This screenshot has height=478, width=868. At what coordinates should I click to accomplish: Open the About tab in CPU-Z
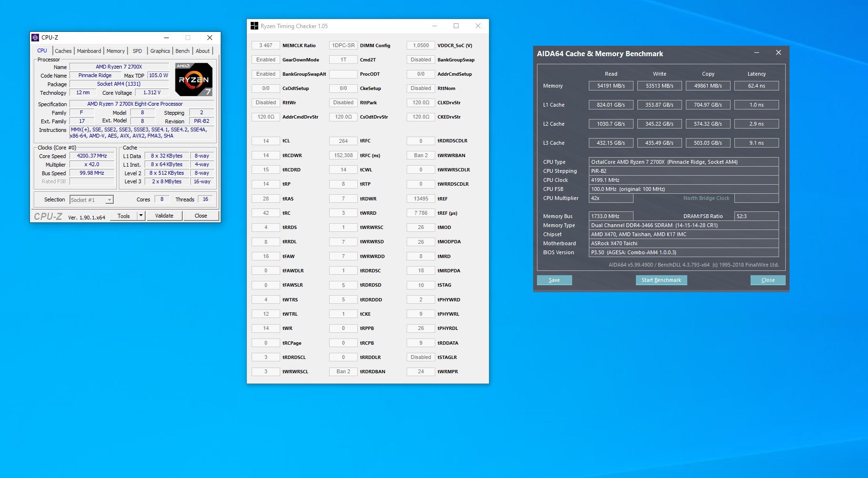pyautogui.click(x=203, y=51)
